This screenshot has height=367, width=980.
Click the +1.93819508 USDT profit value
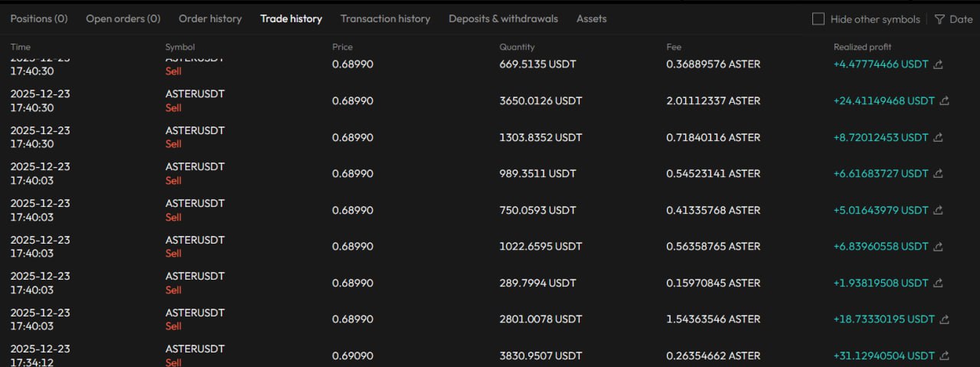click(x=880, y=283)
